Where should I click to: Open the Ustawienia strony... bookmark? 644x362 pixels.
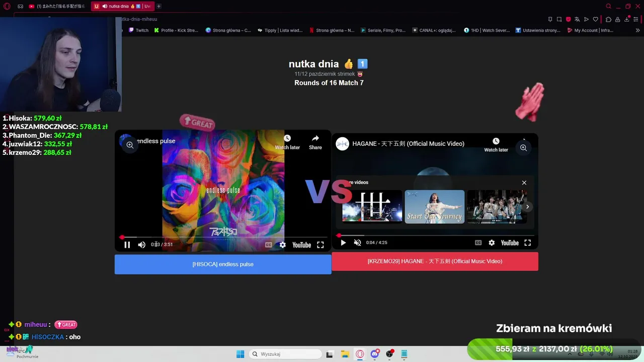pyautogui.click(x=538, y=30)
